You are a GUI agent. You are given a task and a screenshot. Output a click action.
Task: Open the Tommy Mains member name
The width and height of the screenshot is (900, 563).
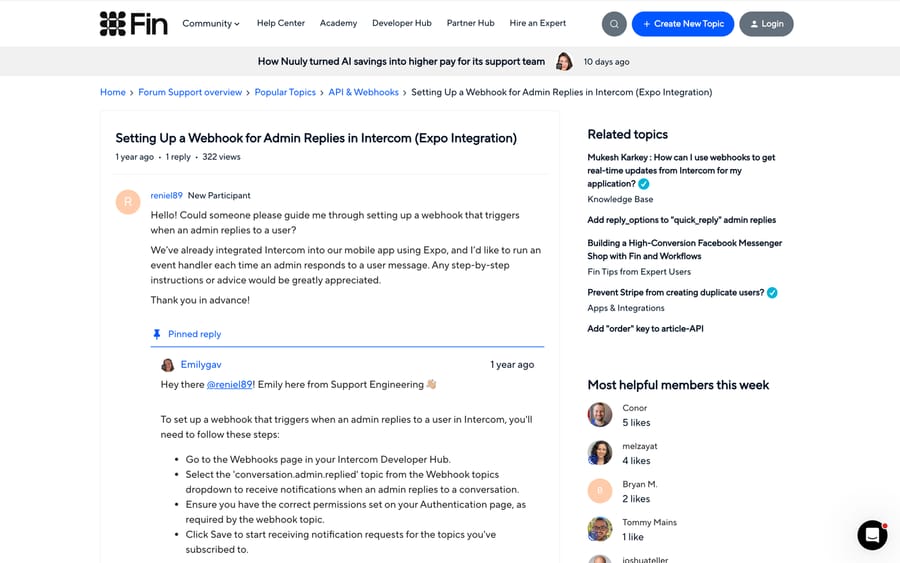click(x=650, y=523)
